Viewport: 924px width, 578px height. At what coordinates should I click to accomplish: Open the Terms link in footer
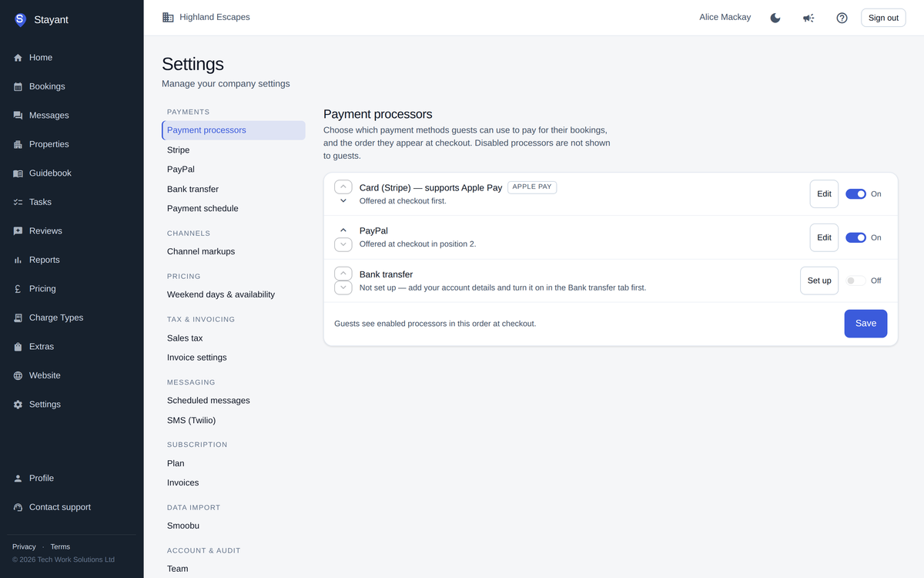pos(60,547)
